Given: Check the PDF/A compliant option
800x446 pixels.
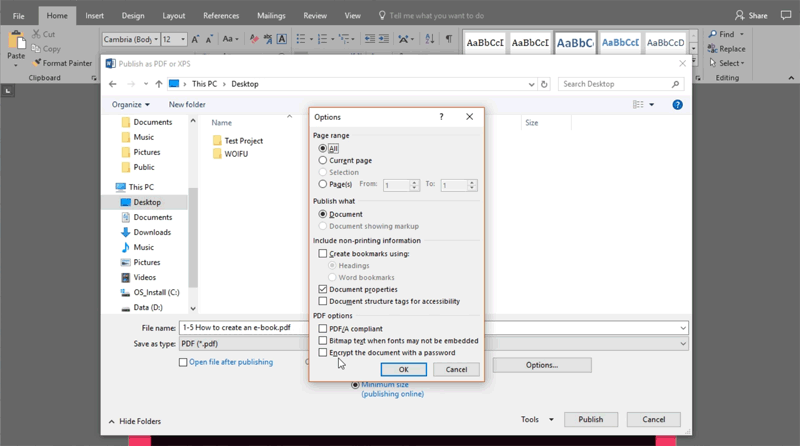Looking at the screenshot, I should click(x=322, y=329).
